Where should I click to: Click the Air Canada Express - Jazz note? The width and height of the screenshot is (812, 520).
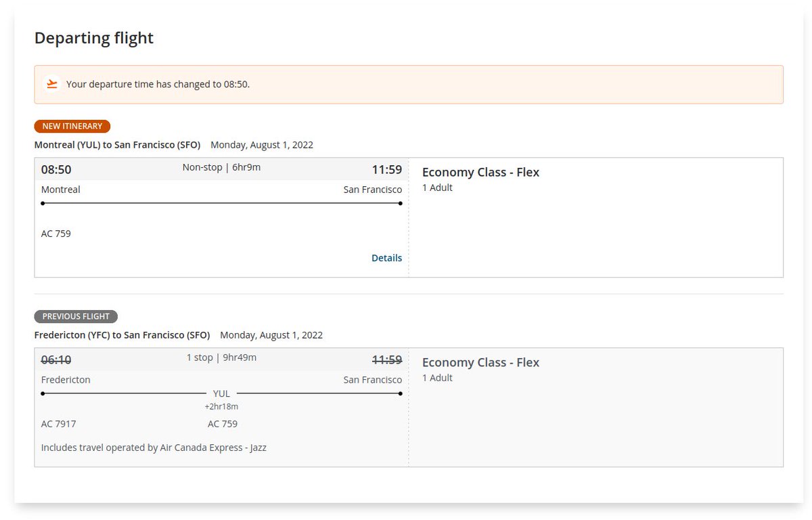tap(154, 448)
